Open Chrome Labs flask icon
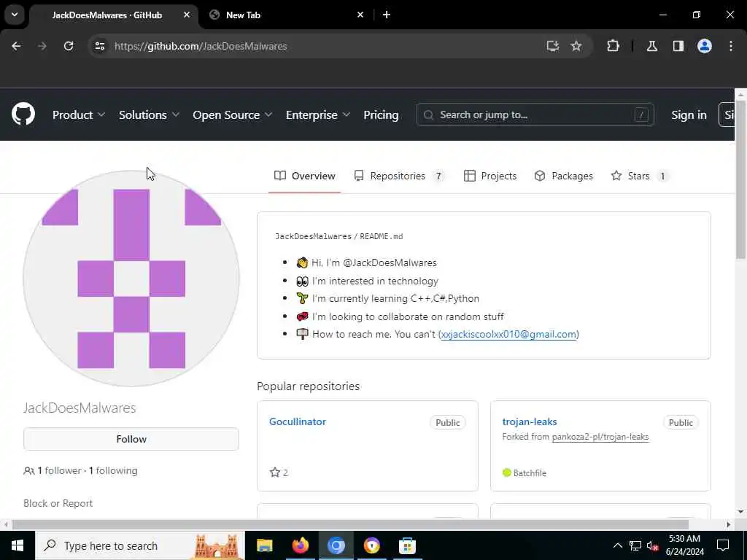The width and height of the screenshot is (747, 560). pyautogui.click(x=651, y=46)
